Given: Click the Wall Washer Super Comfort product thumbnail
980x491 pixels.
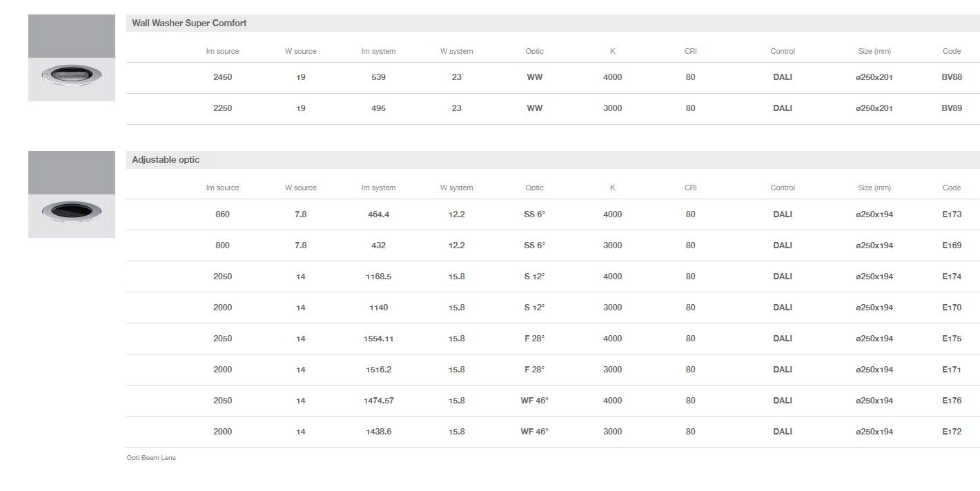Looking at the screenshot, I should tap(71, 58).
